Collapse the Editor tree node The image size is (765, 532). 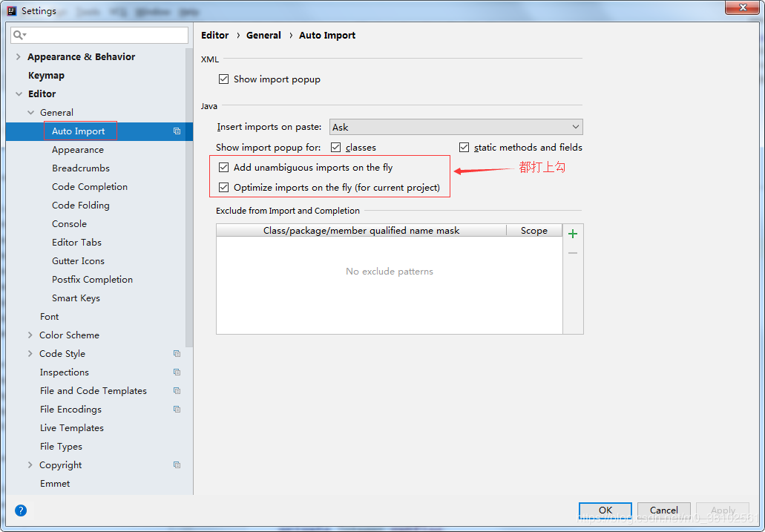[19, 93]
